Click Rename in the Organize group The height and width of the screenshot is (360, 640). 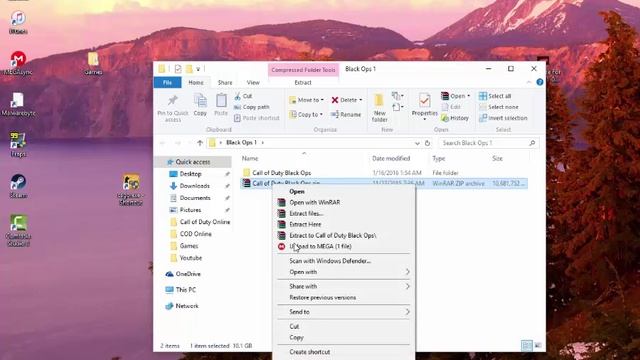(x=346, y=115)
